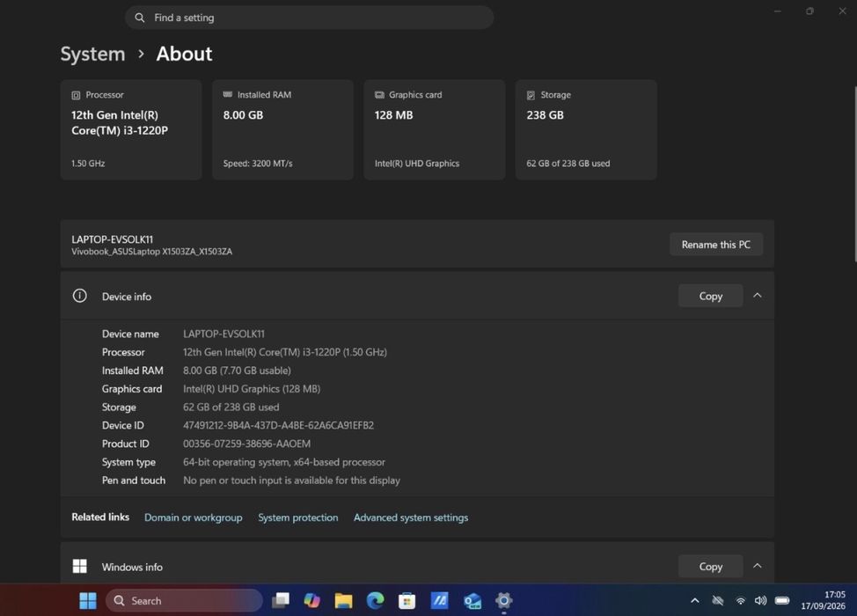
Task: Select the 238 GB Storage card
Action: click(586, 129)
